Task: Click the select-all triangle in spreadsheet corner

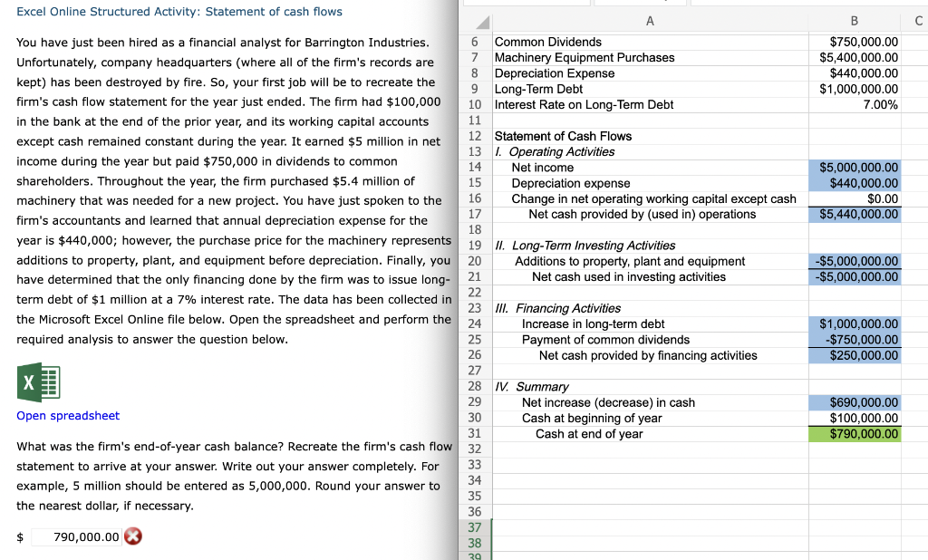Action: click(x=479, y=21)
